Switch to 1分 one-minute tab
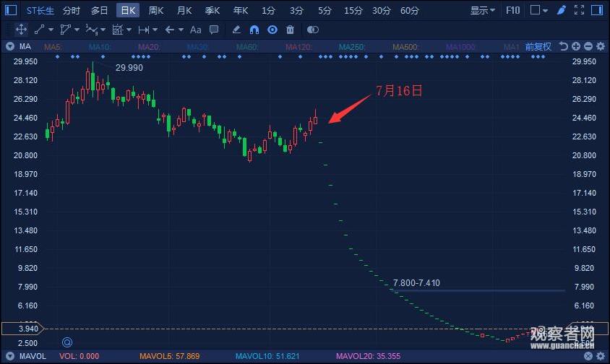 point(268,11)
